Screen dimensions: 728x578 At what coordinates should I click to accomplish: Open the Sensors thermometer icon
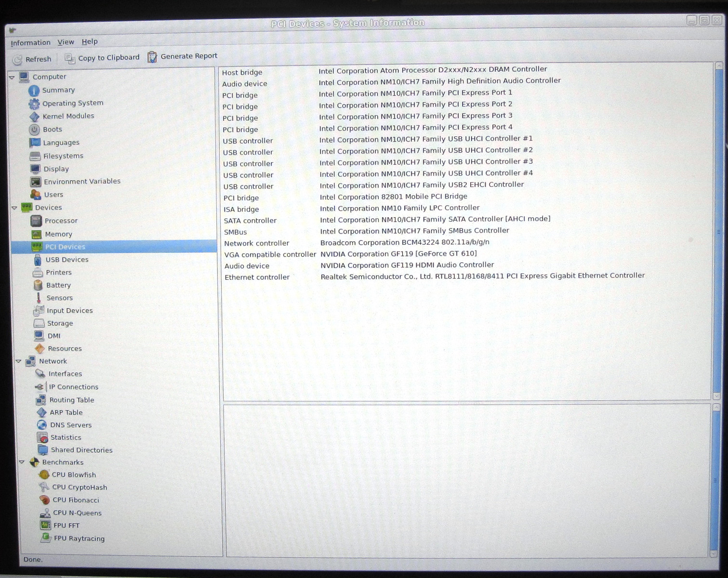(x=38, y=298)
